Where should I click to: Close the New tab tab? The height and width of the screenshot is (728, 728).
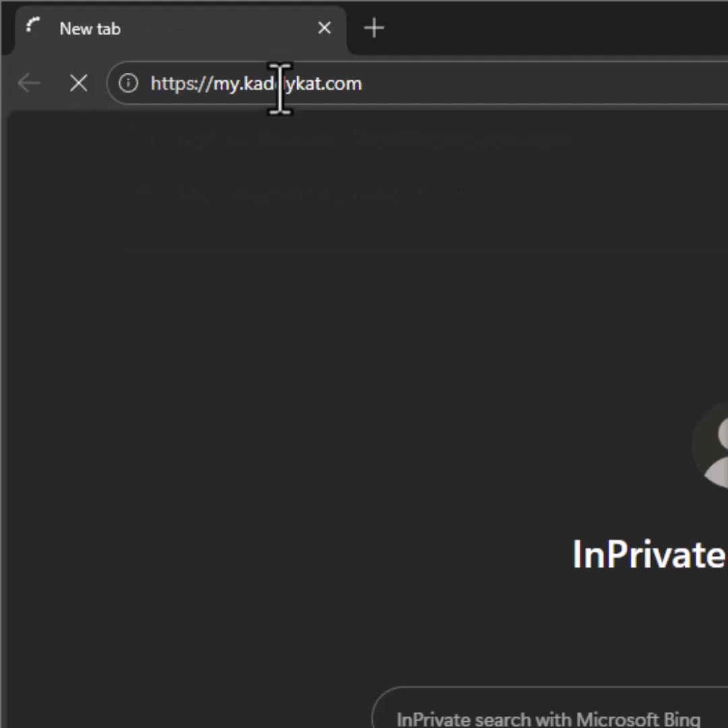click(x=324, y=28)
